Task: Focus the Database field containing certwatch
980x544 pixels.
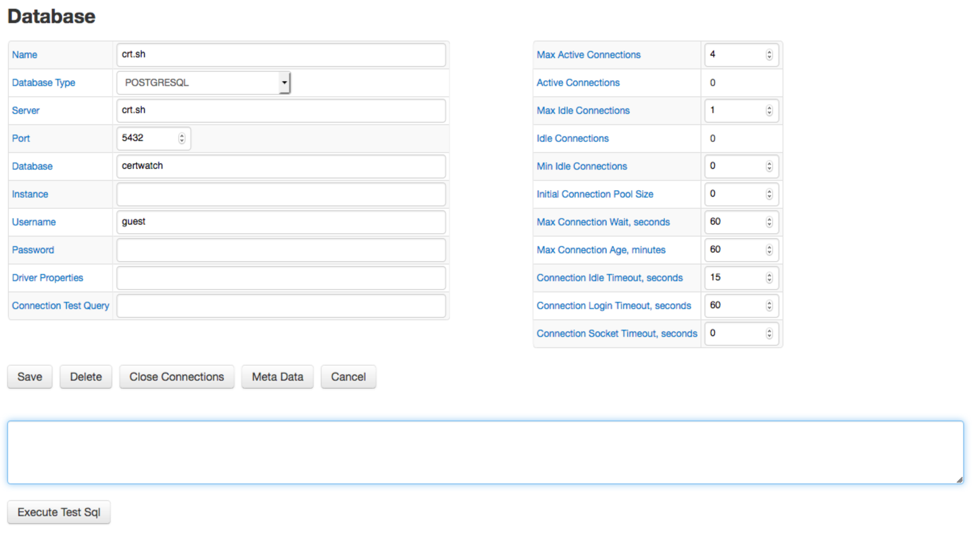Action: 281,166
